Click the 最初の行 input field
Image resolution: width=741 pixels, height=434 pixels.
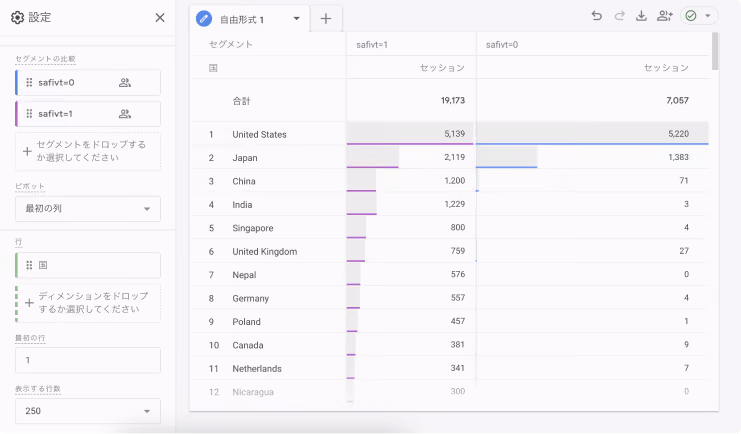coord(88,360)
